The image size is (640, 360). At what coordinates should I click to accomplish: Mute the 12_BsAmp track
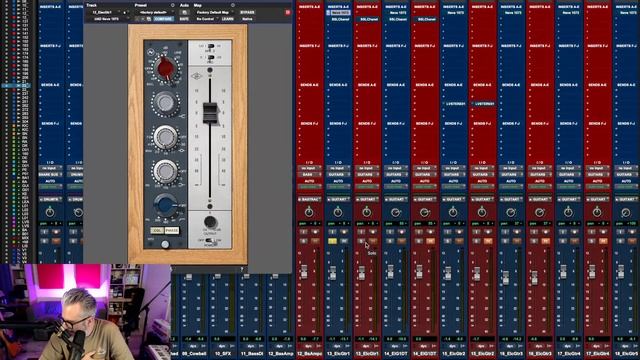pyautogui.click(x=315, y=241)
